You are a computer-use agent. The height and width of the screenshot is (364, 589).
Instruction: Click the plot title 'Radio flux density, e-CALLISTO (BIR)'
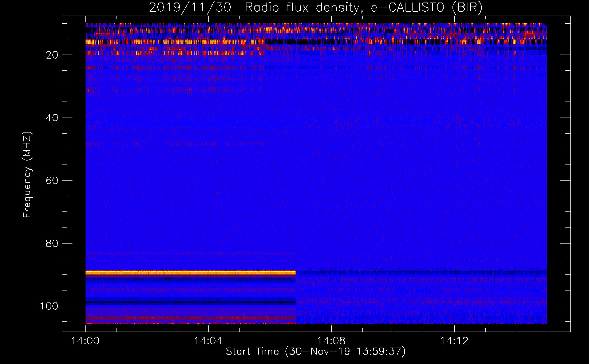point(364,7)
